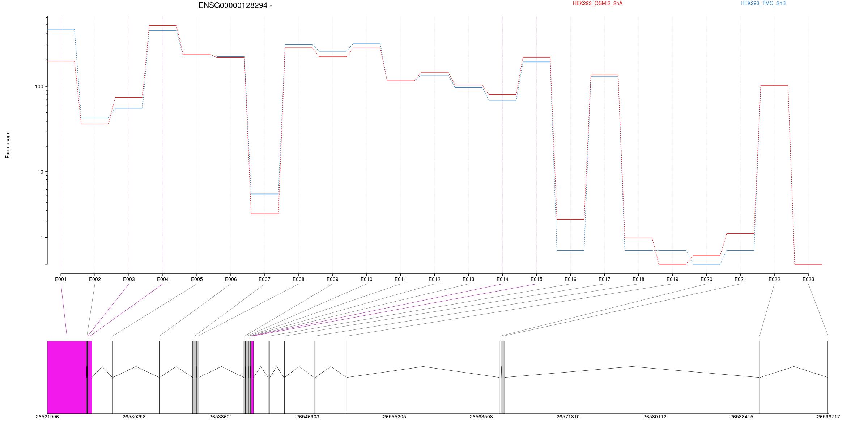
Task: Click the large magenta exon block in gene model
Action: (x=67, y=377)
